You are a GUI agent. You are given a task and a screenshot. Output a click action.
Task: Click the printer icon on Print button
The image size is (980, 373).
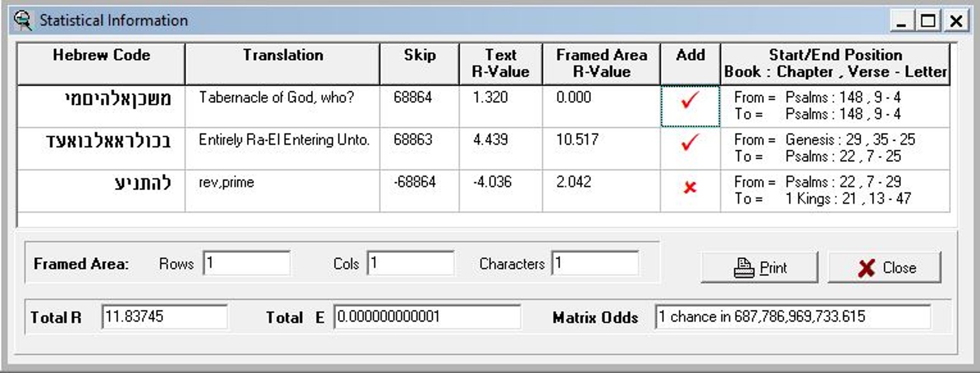tap(743, 268)
